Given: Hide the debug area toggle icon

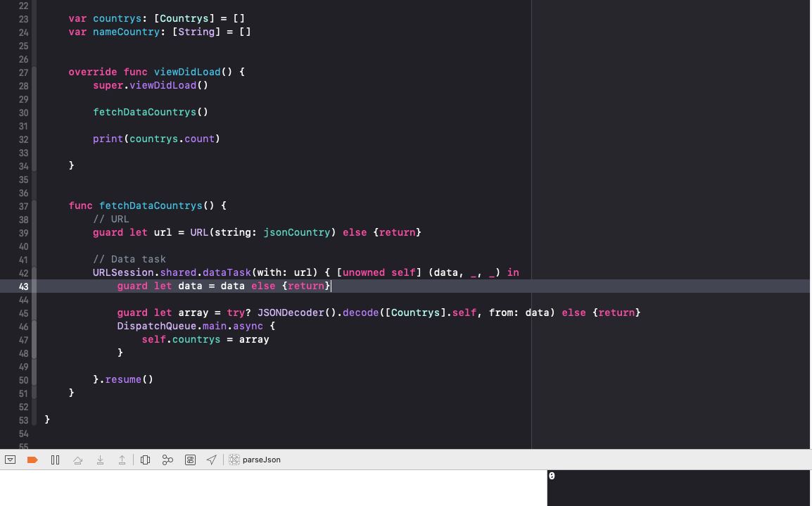Looking at the screenshot, I should (x=10, y=460).
